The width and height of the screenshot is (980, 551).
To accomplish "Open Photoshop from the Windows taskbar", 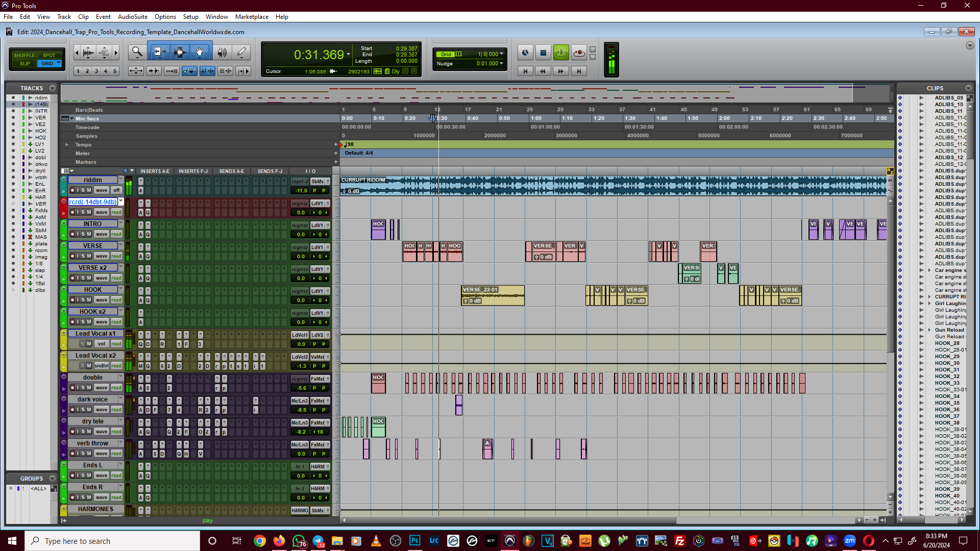I will [x=414, y=541].
